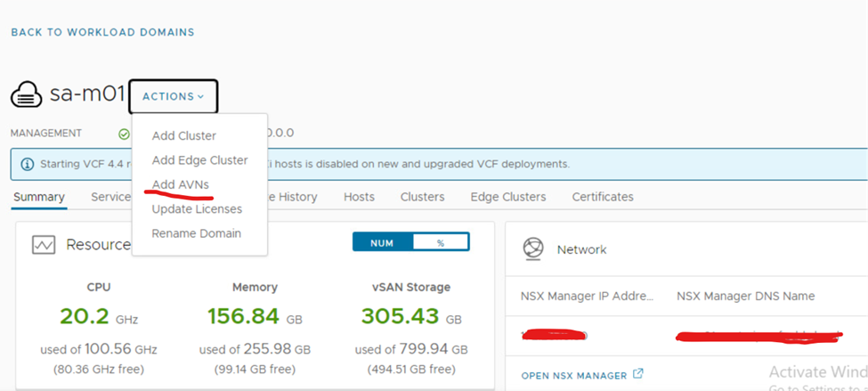Switch to the Edge Clusters tab

[508, 197]
